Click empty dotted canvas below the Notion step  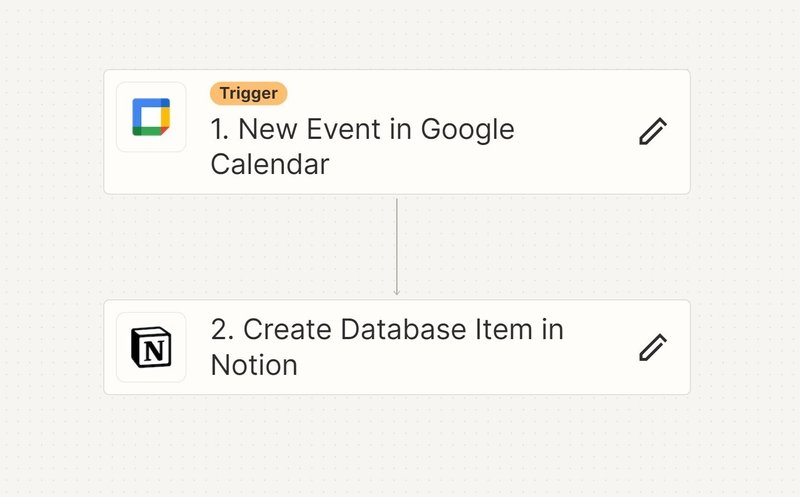click(397, 444)
